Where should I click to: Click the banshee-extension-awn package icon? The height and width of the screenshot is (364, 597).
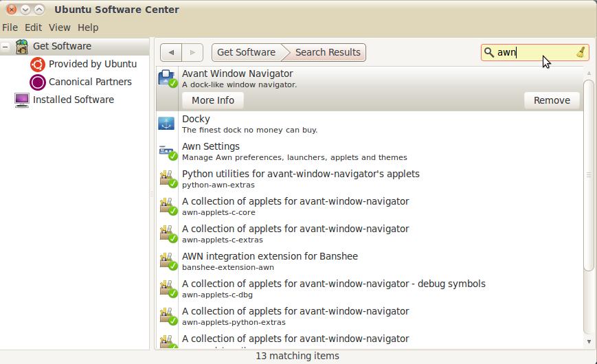(x=168, y=261)
